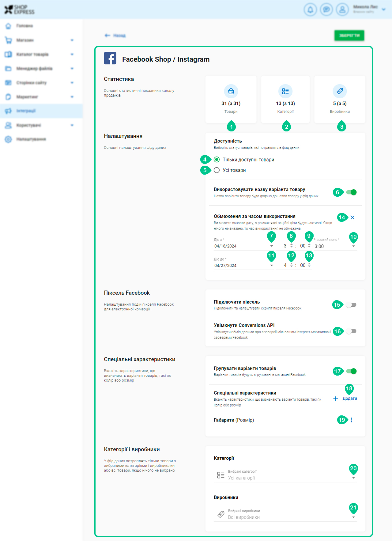392x541 pixels.
Task: Enable the Увімкнути Conversions API switch
Action: coord(351,331)
